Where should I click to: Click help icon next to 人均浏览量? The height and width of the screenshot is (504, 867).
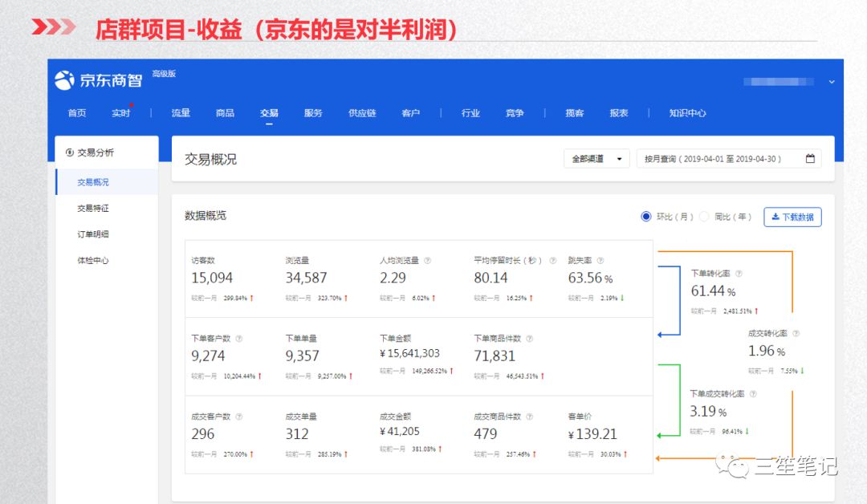pos(427,260)
